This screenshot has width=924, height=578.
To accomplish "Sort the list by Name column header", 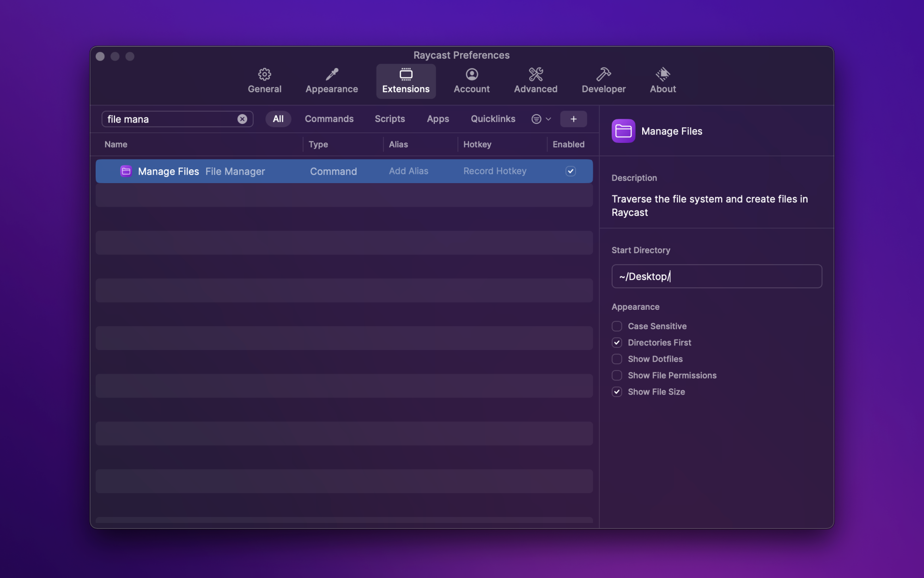I will (116, 144).
